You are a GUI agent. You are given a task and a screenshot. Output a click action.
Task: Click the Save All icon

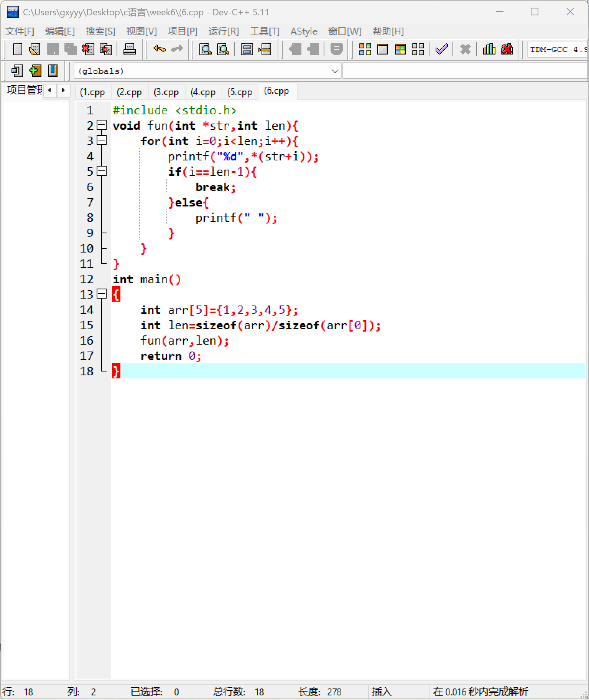tap(70, 49)
